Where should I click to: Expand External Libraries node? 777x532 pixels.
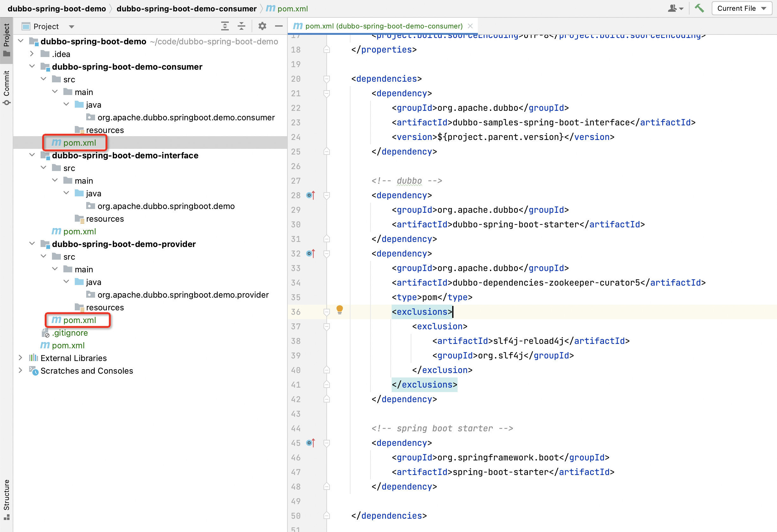(20, 358)
